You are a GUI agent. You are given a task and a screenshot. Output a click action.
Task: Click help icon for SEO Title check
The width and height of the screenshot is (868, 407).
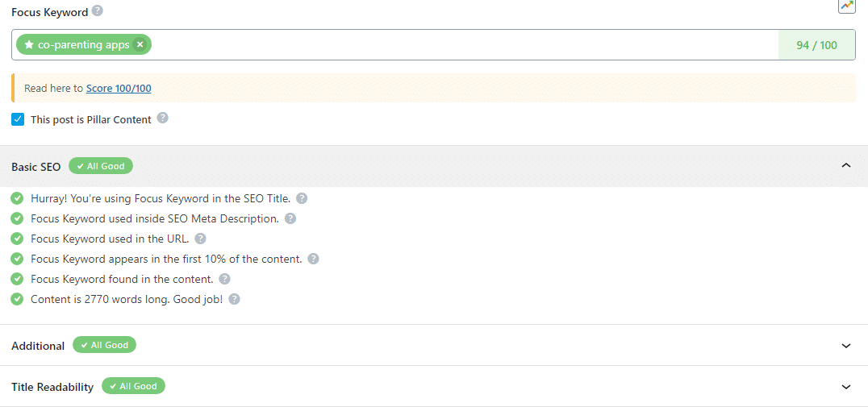[x=302, y=198]
